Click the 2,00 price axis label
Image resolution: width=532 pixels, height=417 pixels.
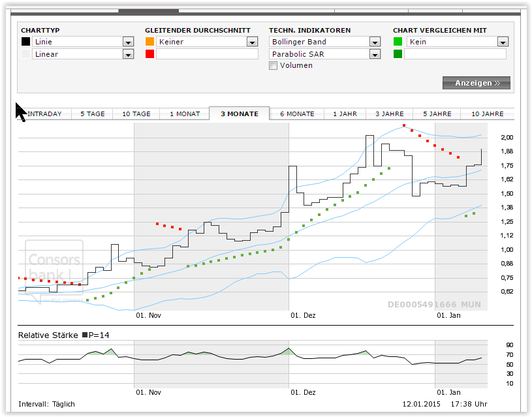tap(507, 138)
